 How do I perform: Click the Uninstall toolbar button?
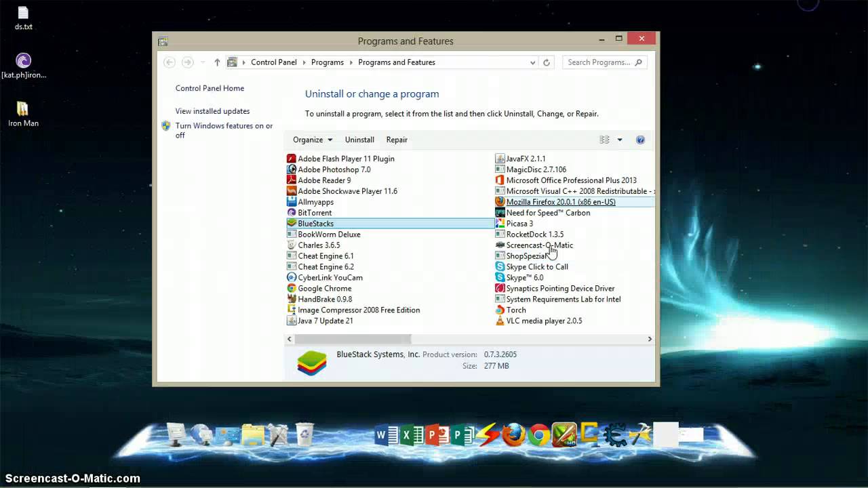pyautogui.click(x=359, y=140)
